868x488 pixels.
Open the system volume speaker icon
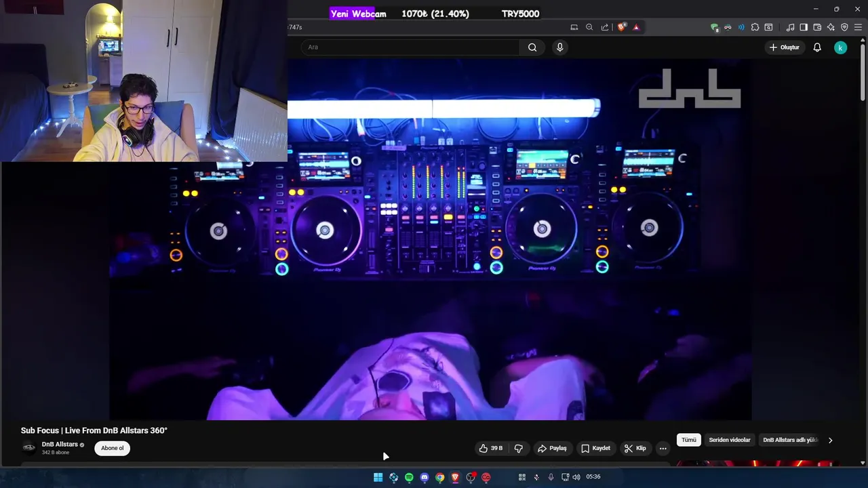(x=576, y=477)
